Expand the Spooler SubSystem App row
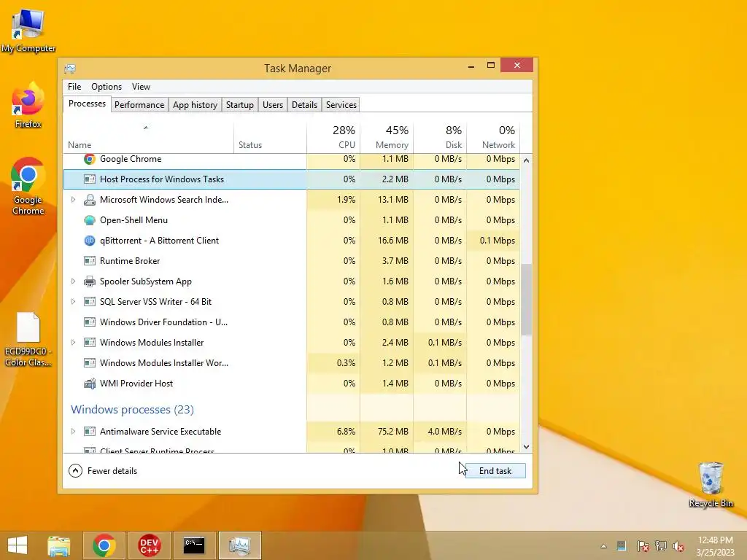Image resolution: width=747 pixels, height=560 pixels. pos(73,281)
